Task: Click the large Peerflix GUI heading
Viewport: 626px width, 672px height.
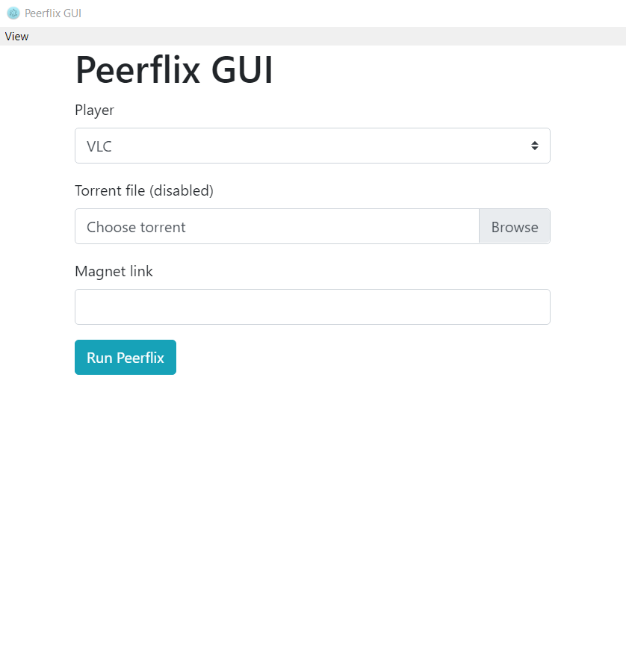Action: point(174,71)
